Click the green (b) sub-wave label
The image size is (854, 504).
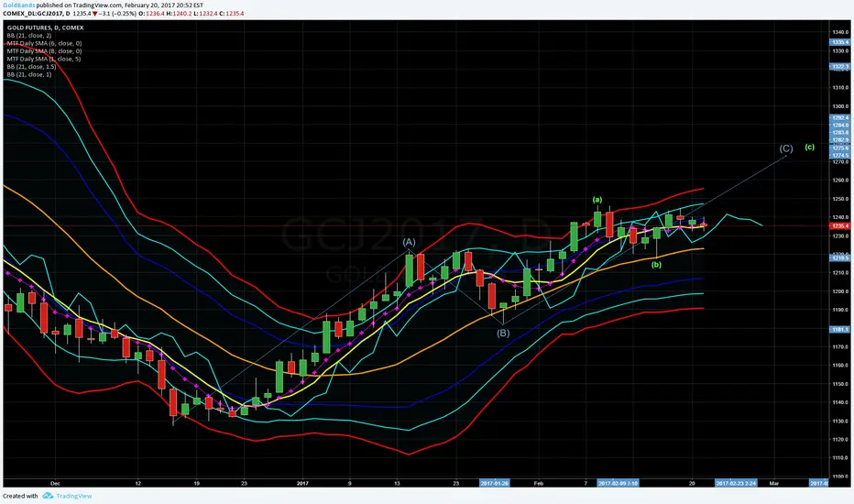click(x=656, y=265)
